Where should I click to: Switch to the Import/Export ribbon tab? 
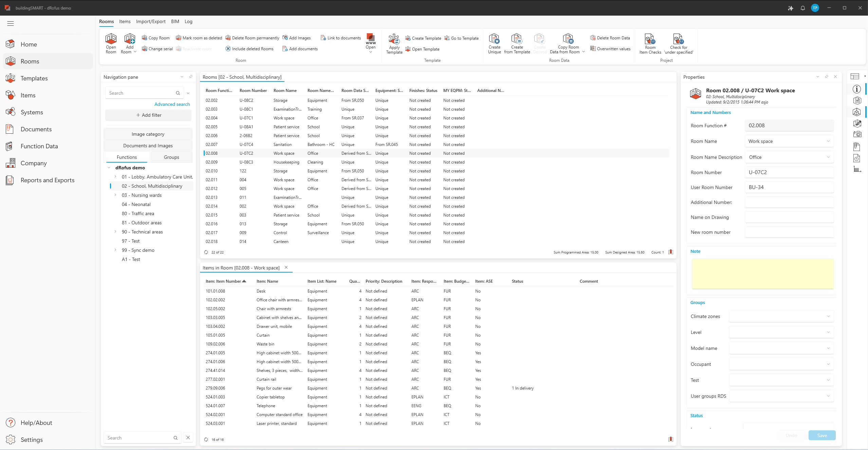click(151, 21)
